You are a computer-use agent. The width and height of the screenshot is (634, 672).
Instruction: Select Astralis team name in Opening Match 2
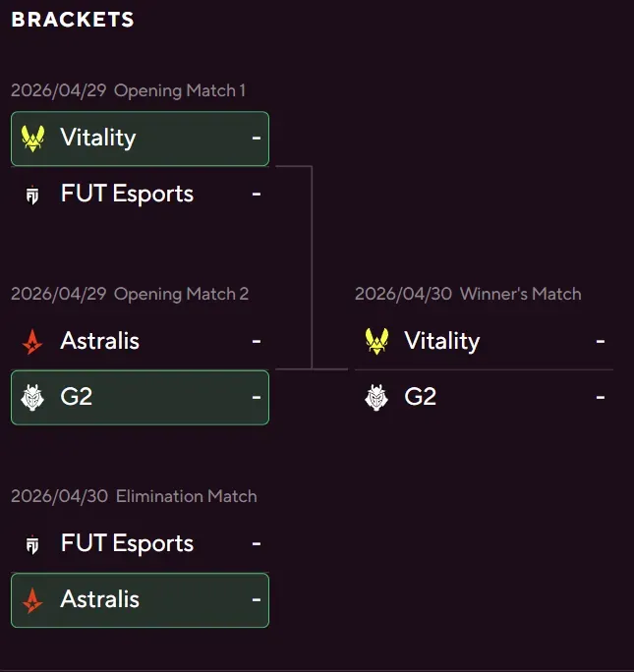click(x=100, y=341)
